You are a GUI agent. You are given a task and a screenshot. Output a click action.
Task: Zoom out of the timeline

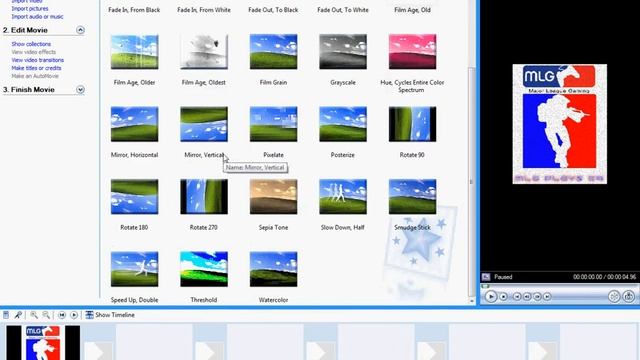(x=46, y=315)
